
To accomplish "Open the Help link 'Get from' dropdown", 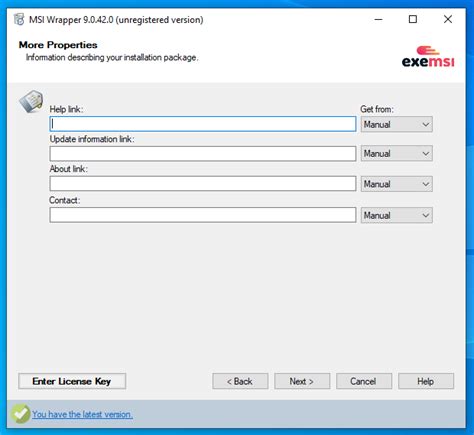I will tap(396, 124).
